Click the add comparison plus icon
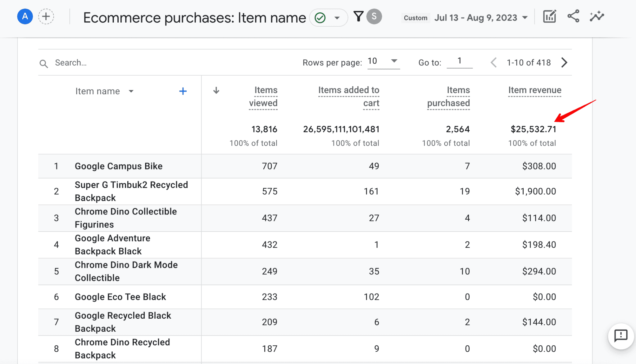 click(46, 16)
